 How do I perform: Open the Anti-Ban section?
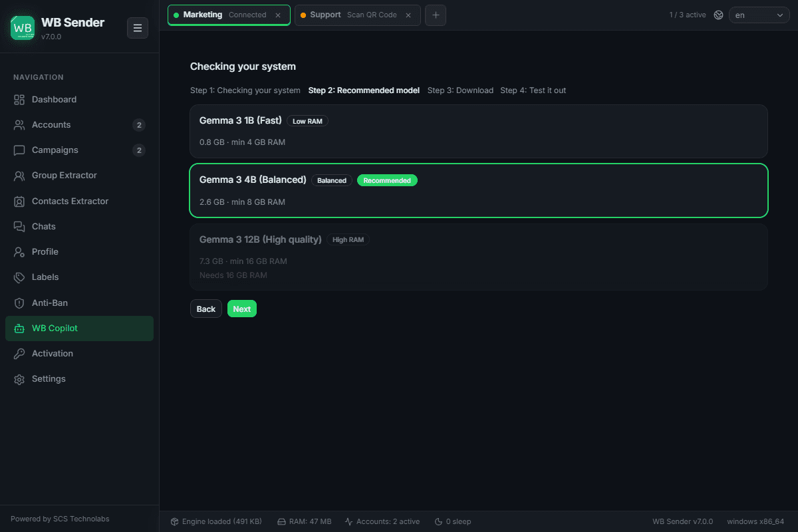coord(80,303)
